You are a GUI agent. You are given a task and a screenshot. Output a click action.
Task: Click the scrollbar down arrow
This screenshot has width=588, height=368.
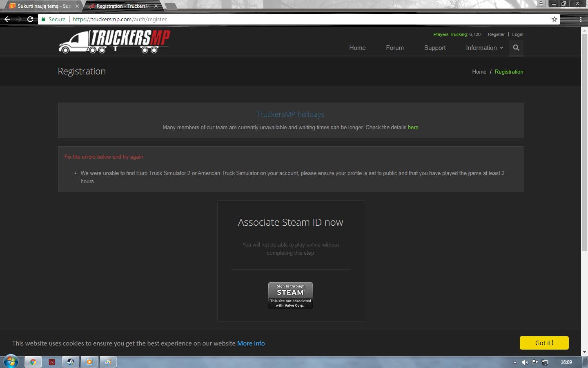pyautogui.click(x=584, y=352)
